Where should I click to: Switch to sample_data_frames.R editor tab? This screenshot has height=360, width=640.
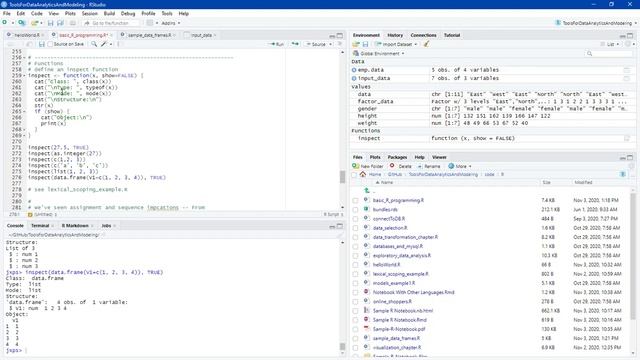[149, 36]
